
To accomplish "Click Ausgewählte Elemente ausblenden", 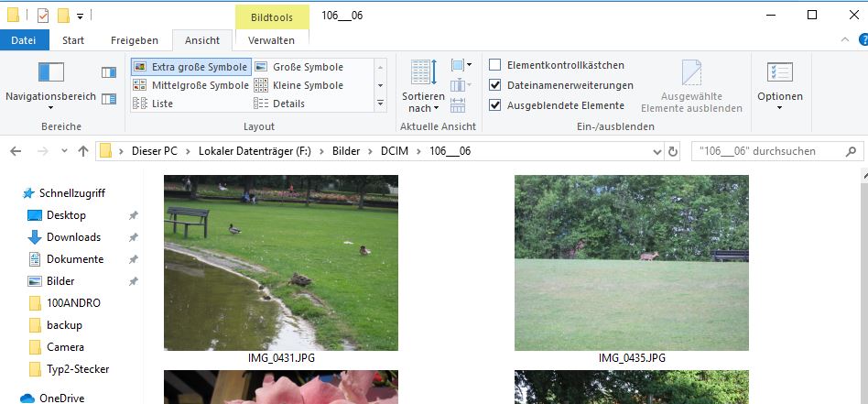I will [691, 86].
